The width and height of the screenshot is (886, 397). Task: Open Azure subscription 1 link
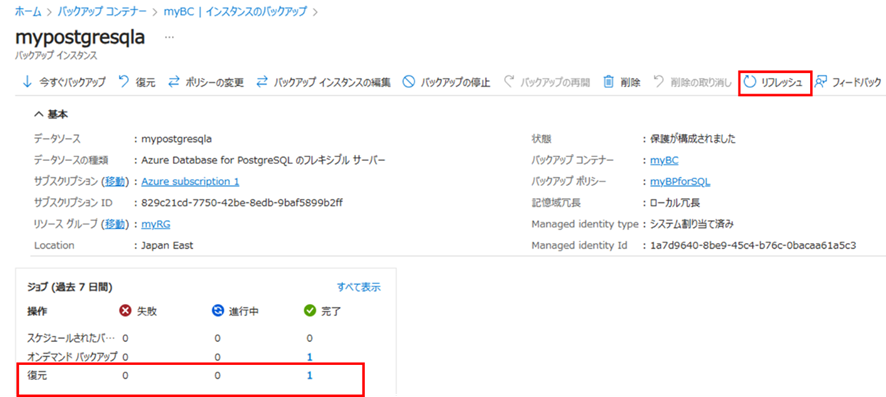click(190, 181)
